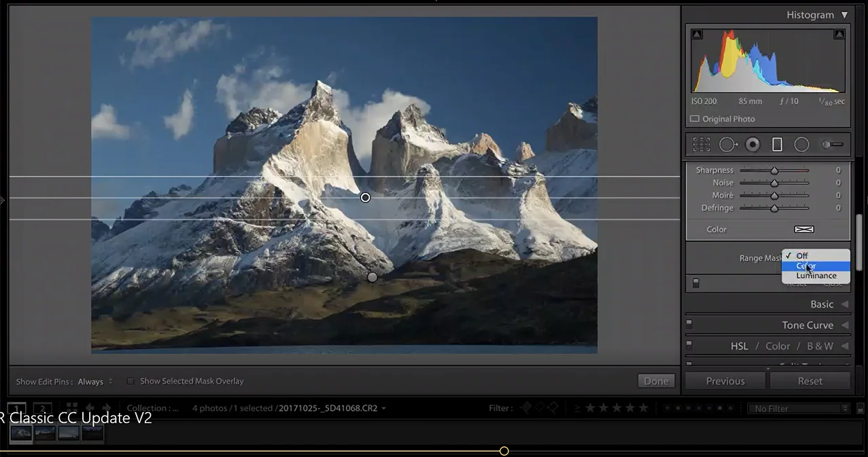Select the Radial Filter tool

tap(801, 145)
